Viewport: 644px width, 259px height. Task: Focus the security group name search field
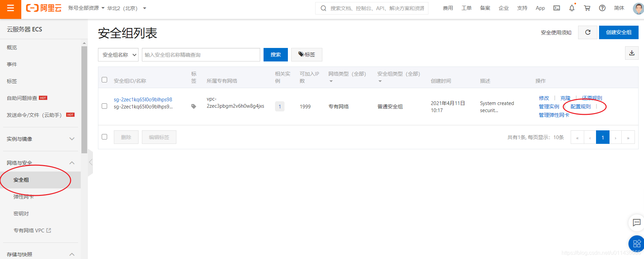[201, 55]
